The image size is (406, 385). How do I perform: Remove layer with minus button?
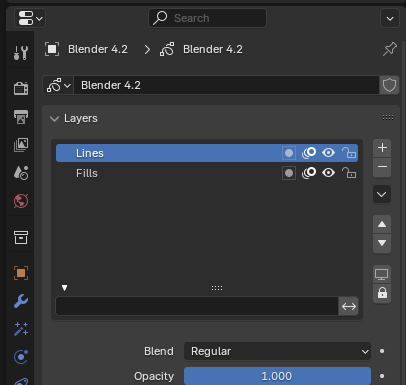click(x=382, y=167)
